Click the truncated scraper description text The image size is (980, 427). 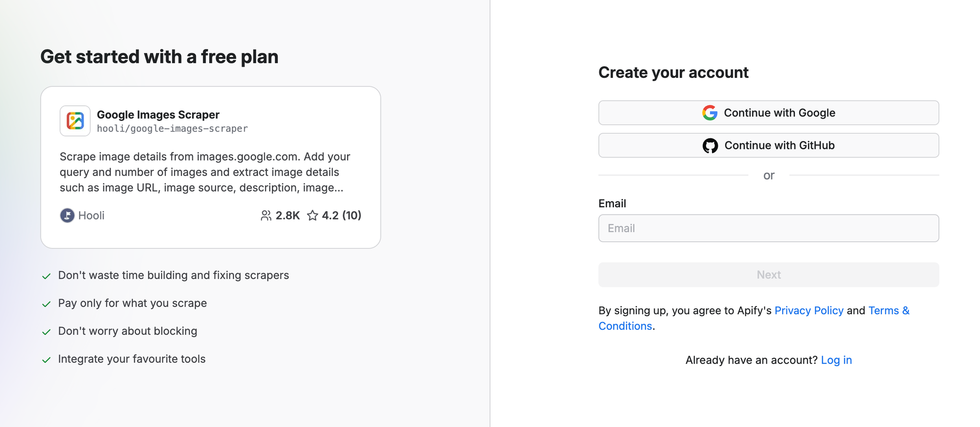(x=205, y=172)
